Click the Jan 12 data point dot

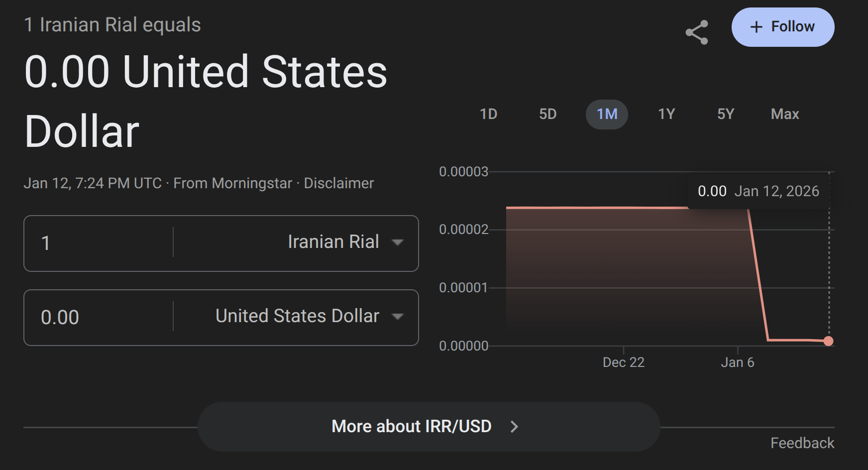click(828, 341)
